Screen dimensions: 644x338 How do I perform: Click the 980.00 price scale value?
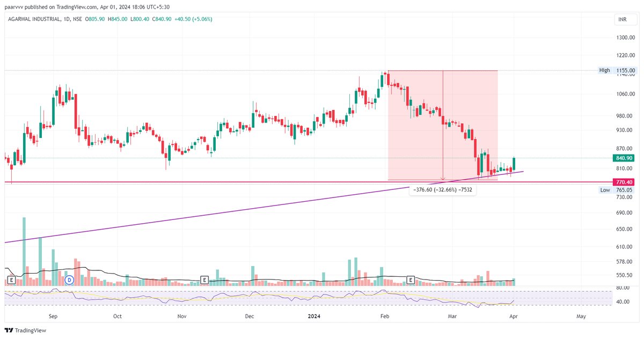pyautogui.click(x=625, y=116)
